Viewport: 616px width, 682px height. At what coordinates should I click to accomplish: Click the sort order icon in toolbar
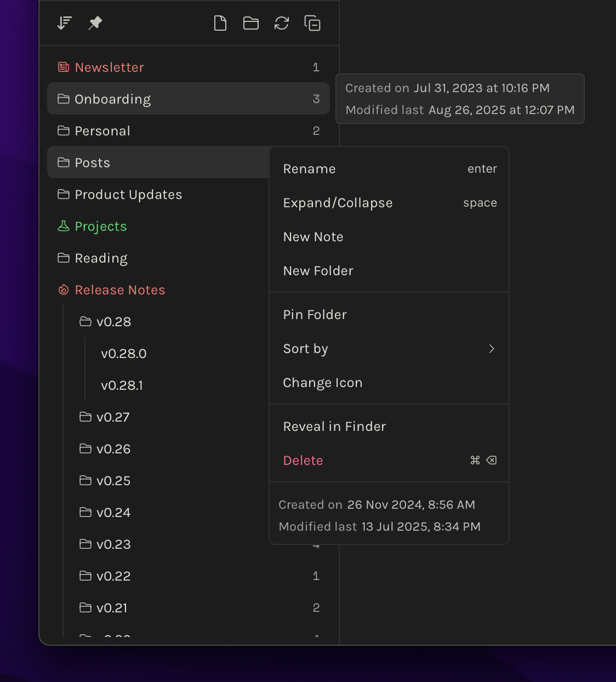64,22
